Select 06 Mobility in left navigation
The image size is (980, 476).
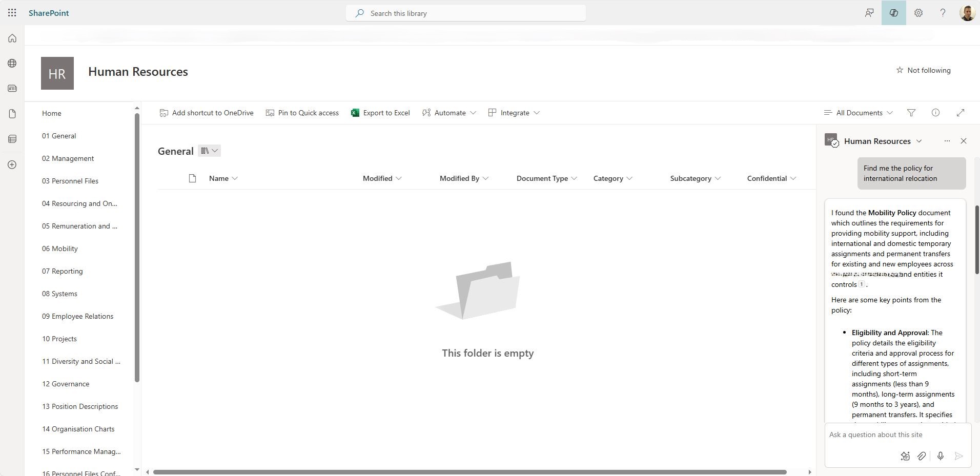(x=60, y=249)
